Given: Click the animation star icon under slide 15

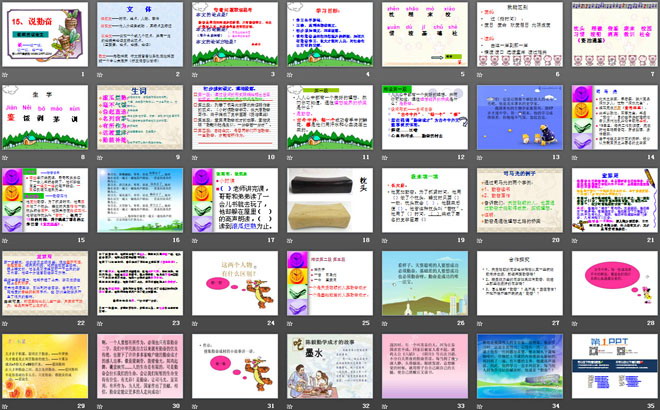Looking at the screenshot, I should point(5,240).
